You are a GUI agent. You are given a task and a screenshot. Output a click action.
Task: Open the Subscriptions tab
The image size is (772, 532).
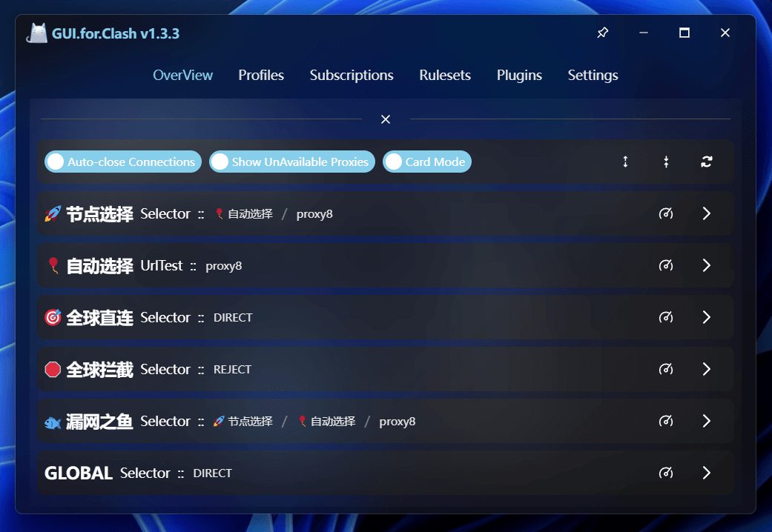352,76
